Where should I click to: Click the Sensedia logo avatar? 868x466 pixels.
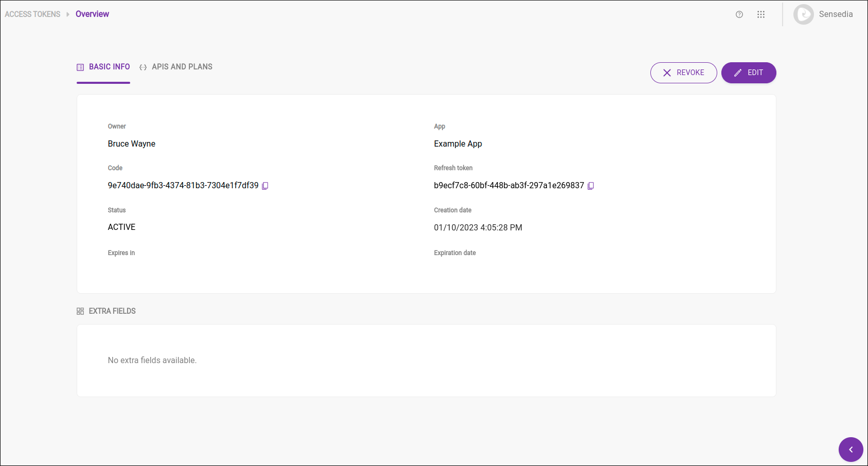(803, 14)
